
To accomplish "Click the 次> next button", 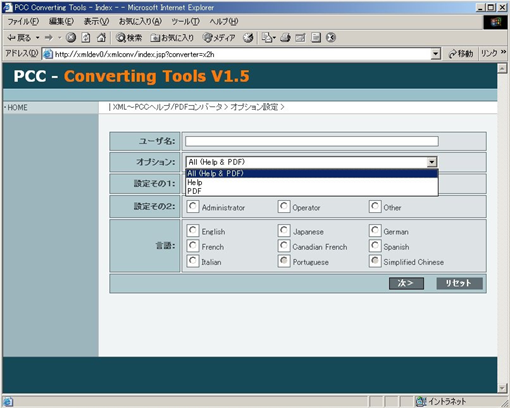I will tap(406, 283).
